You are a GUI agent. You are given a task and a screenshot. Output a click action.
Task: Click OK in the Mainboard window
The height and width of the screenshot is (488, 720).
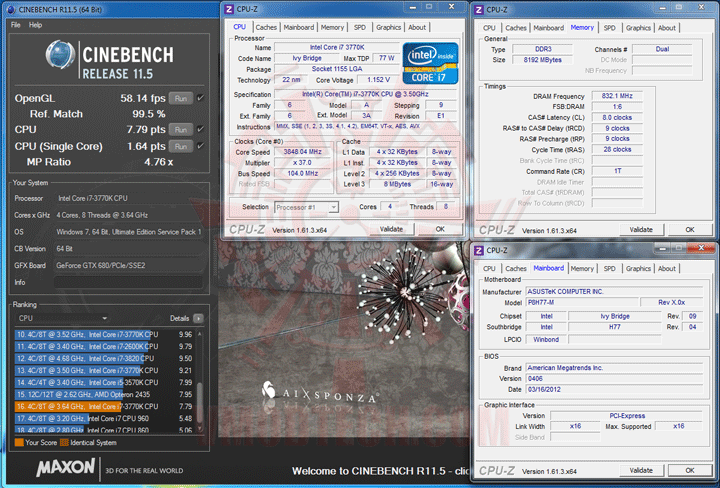coord(690,470)
